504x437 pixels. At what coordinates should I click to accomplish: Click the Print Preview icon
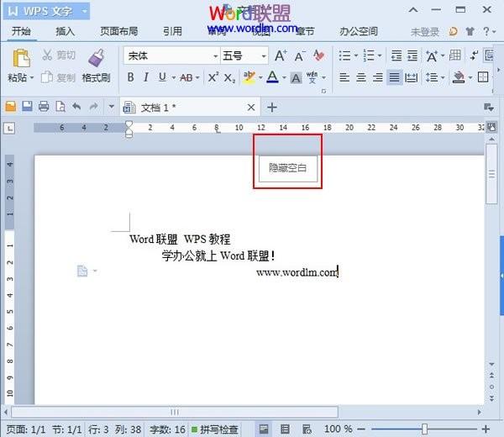pyautogui.click(x=60, y=107)
